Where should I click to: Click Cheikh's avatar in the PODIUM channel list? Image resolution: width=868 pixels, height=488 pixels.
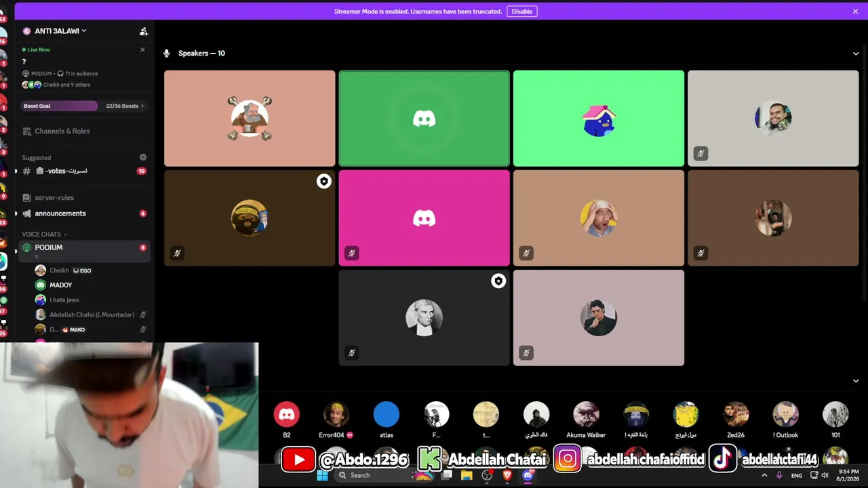pos(41,270)
